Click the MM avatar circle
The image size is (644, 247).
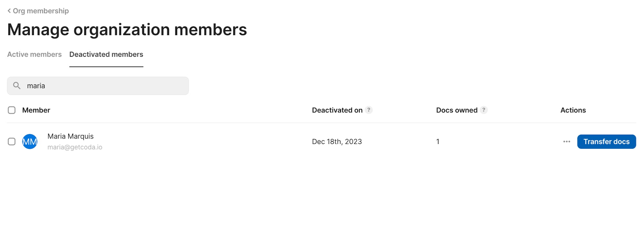tap(30, 142)
